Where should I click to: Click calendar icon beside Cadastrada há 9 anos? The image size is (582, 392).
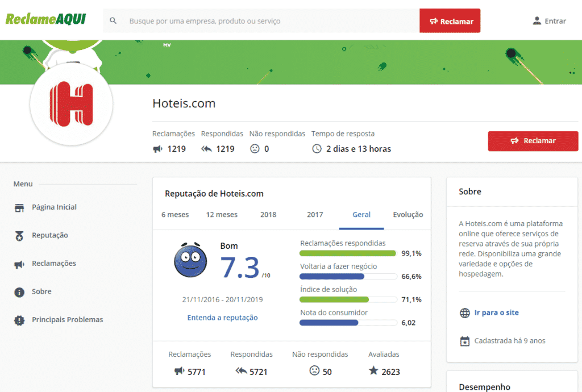click(465, 341)
